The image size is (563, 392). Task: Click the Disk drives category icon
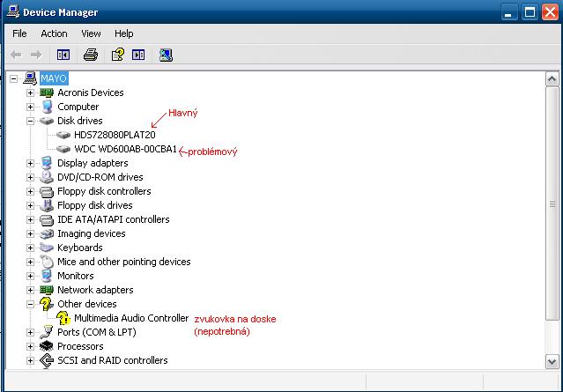tap(47, 121)
